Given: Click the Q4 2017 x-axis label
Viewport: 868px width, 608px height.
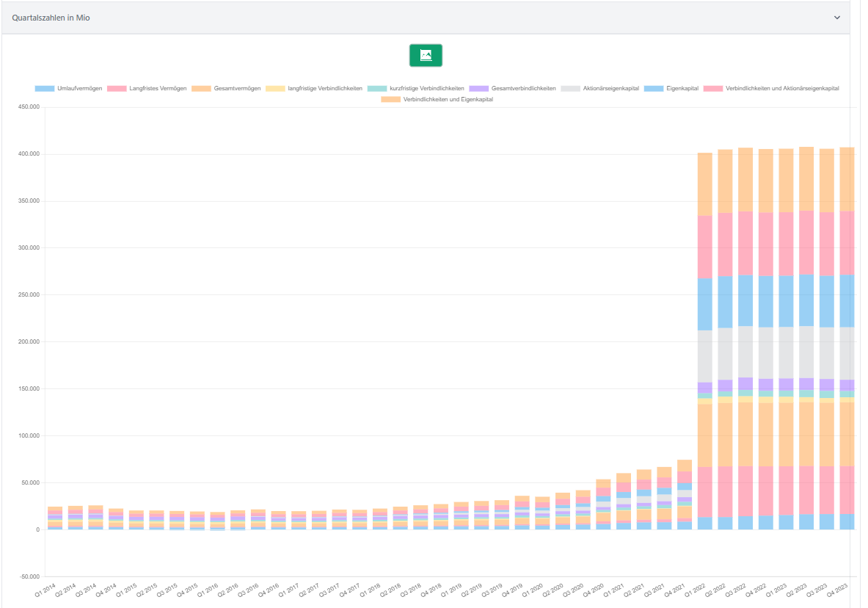Looking at the screenshot, I should pos(351,590).
